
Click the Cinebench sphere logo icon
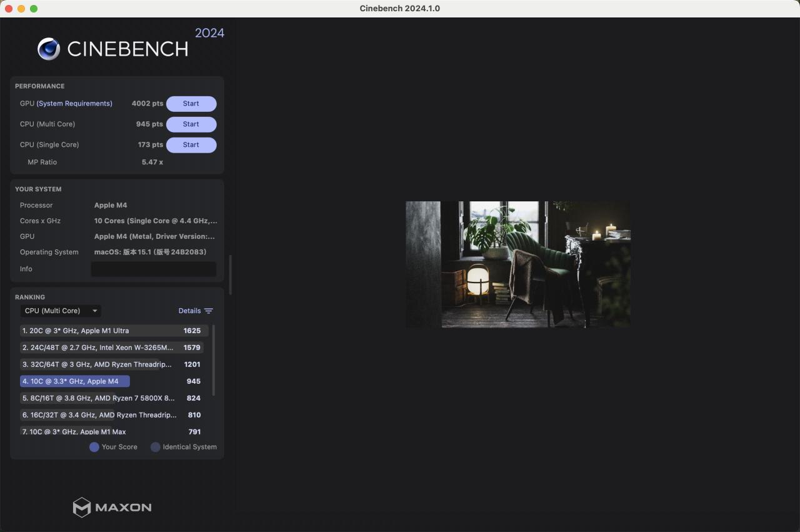pyautogui.click(x=49, y=49)
